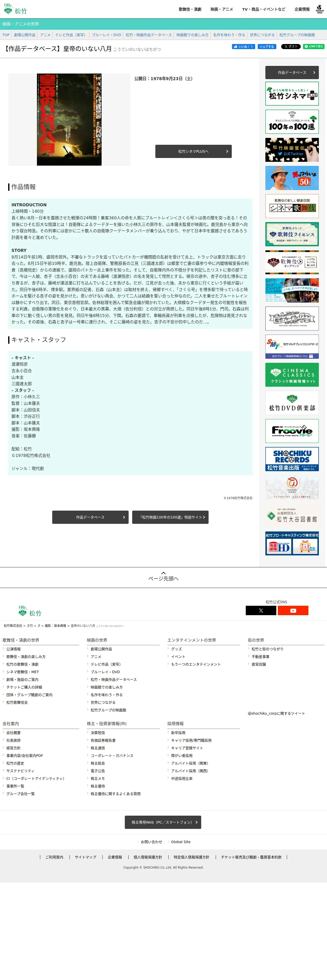Open the SHOCHIKU RECORDS banner
This screenshot has height=980, width=327.
tap(292, 459)
